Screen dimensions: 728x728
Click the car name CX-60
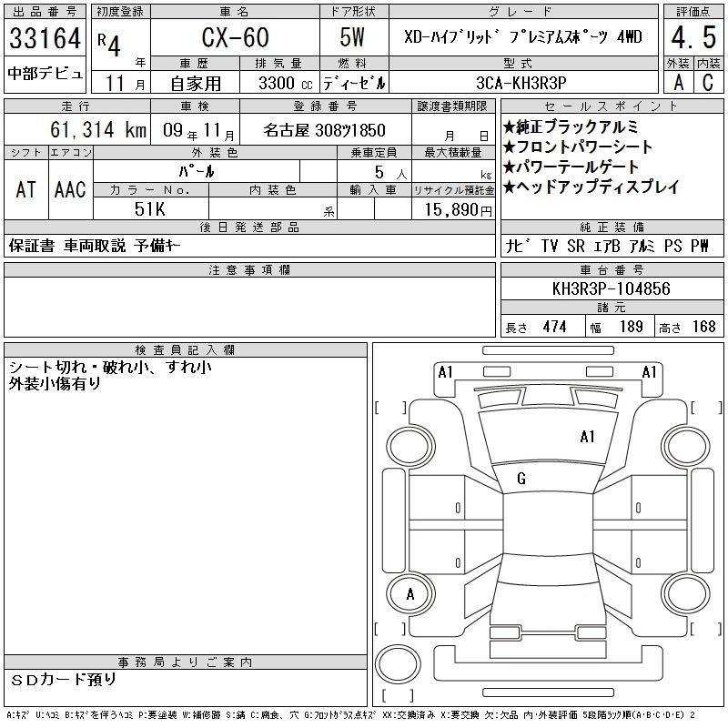[235, 37]
